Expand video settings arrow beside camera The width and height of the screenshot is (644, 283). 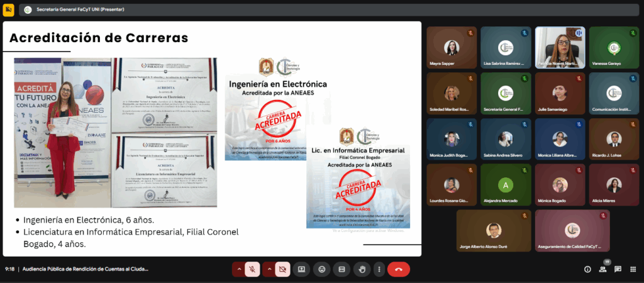pyautogui.click(x=269, y=269)
